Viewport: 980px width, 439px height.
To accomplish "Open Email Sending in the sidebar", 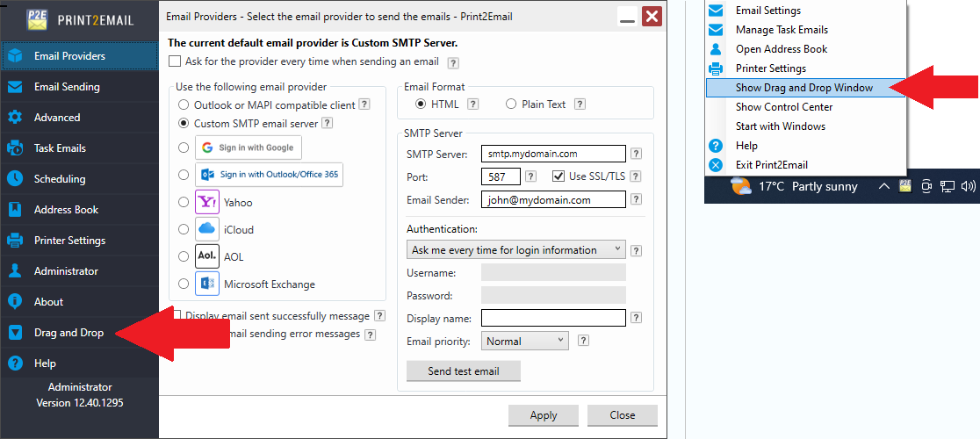I will tap(67, 87).
